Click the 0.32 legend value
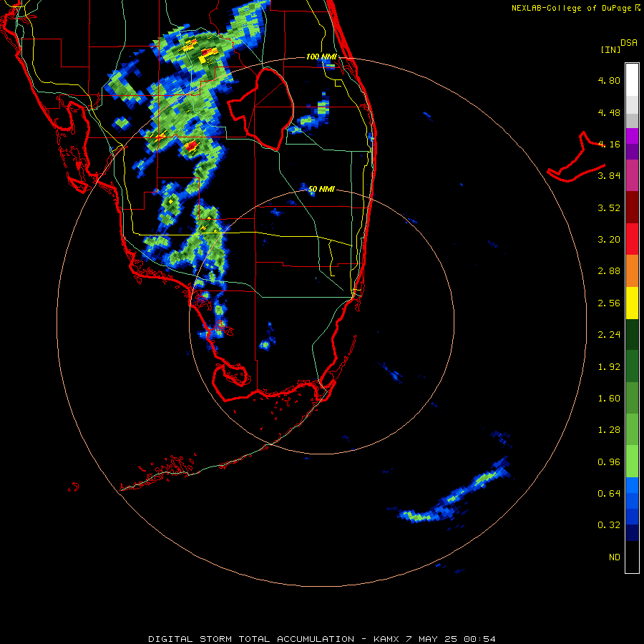Viewport: 644px width, 644px height. point(609,525)
